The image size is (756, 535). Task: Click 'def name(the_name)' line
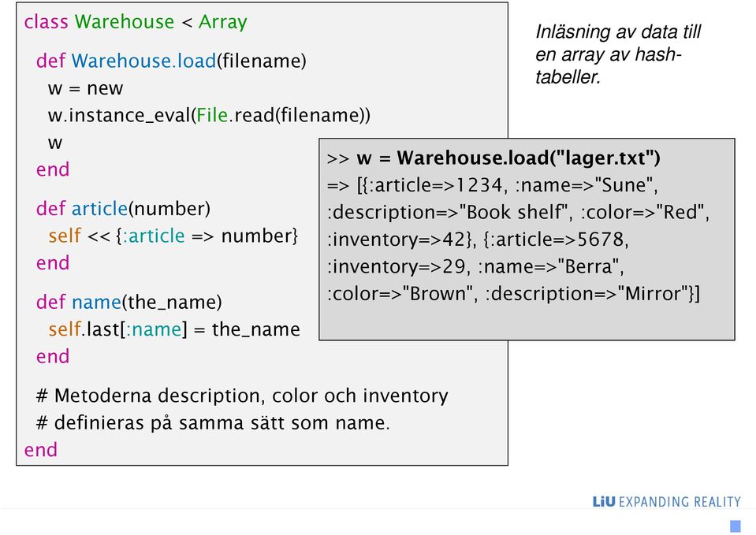pyautogui.click(x=128, y=303)
